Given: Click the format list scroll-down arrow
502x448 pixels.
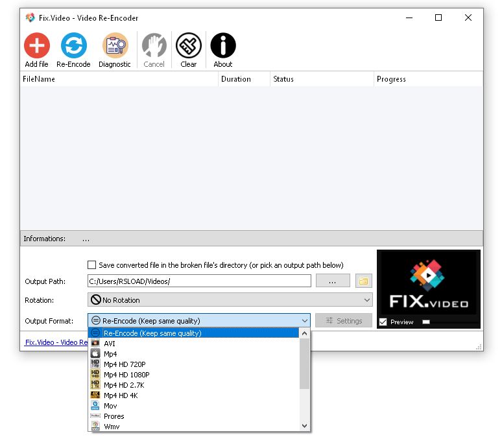Looking at the screenshot, I should click(304, 425).
